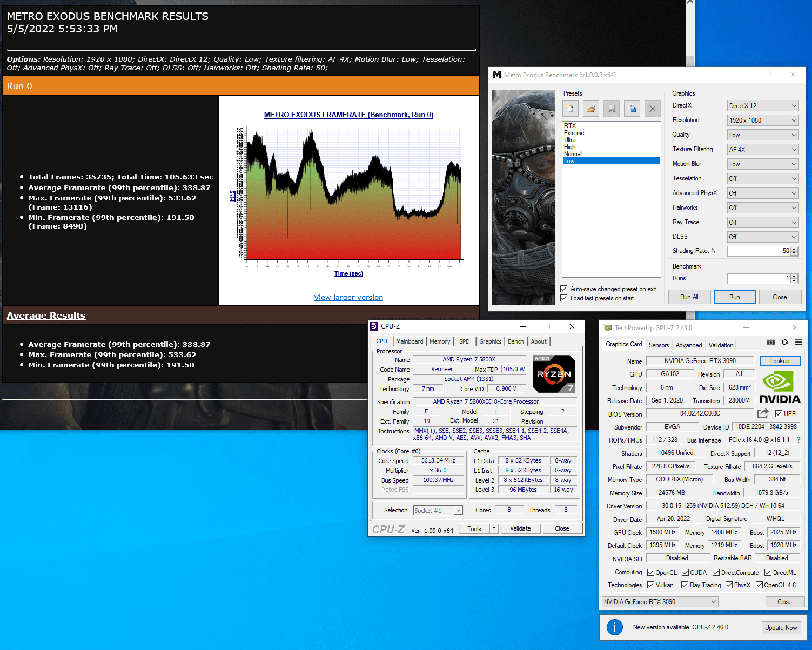This screenshot has height=650, width=812.
Task: Toggle the DirectCompute checkbox
Action: click(x=716, y=573)
